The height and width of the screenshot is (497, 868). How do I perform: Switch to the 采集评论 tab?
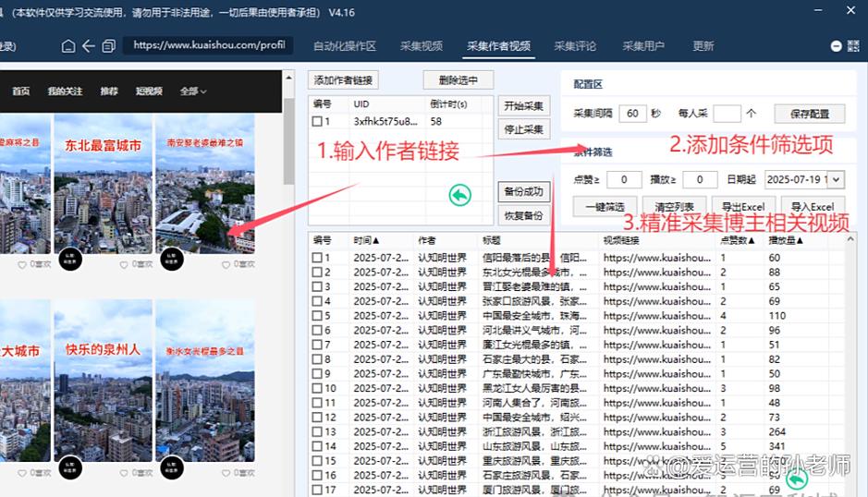point(575,46)
